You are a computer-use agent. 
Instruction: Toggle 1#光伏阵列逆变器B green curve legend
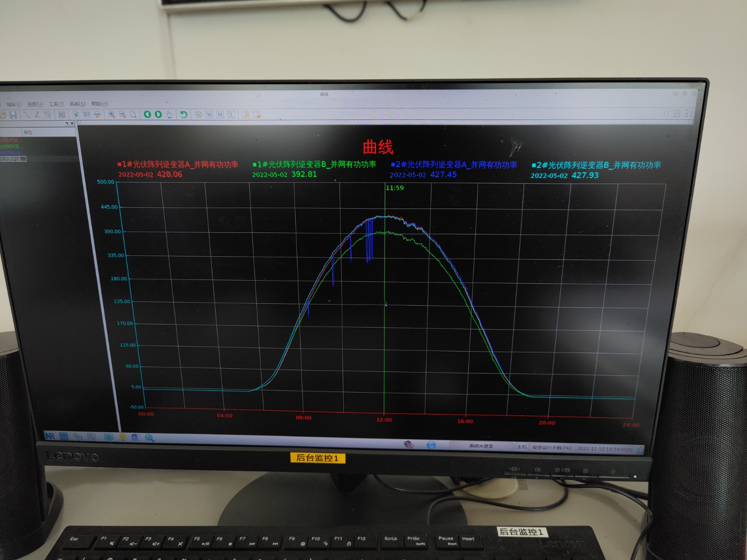[314, 164]
